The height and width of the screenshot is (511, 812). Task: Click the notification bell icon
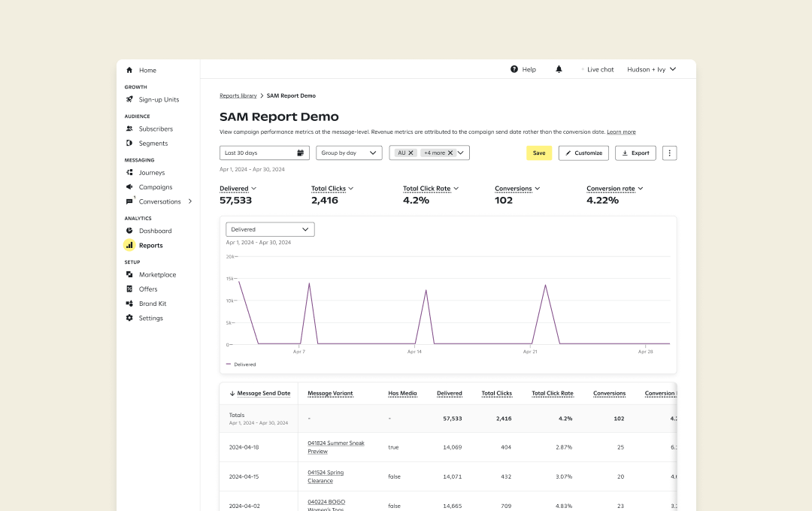pyautogui.click(x=559, y=69)
